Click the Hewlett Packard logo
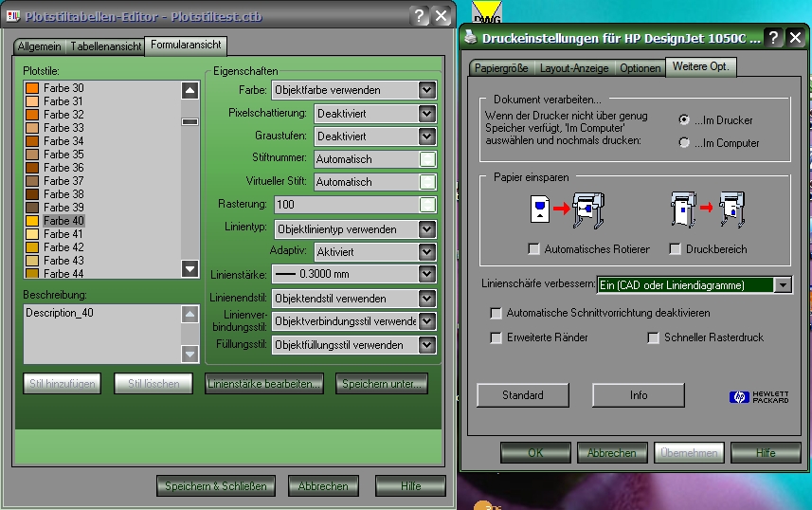812x510 pixels. 759,397
